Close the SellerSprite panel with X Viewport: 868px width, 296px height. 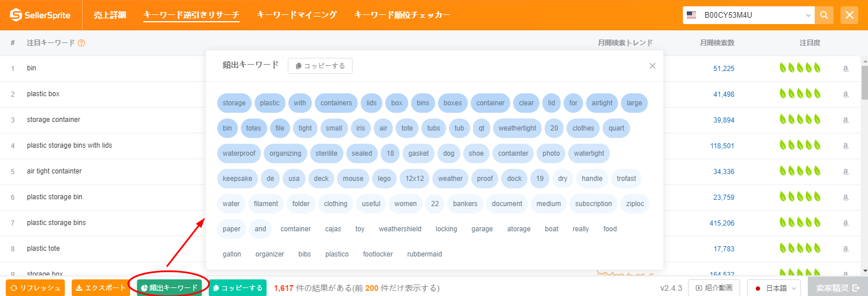(x=850, y=15)
